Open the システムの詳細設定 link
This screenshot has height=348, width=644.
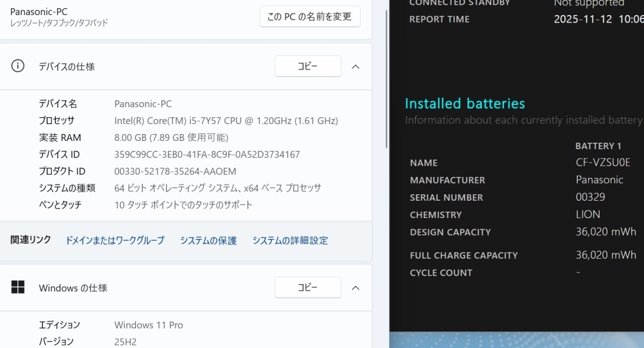click(x=290, y=240)
